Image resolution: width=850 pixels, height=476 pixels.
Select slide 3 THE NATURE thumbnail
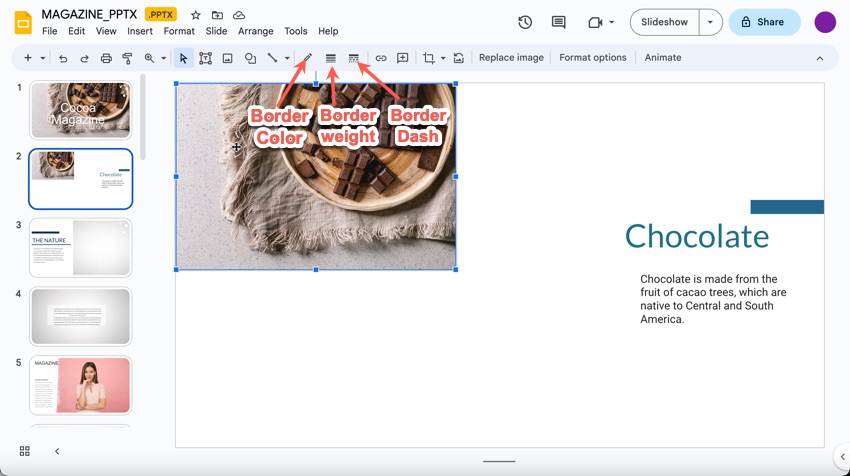[x=81, y=248]
